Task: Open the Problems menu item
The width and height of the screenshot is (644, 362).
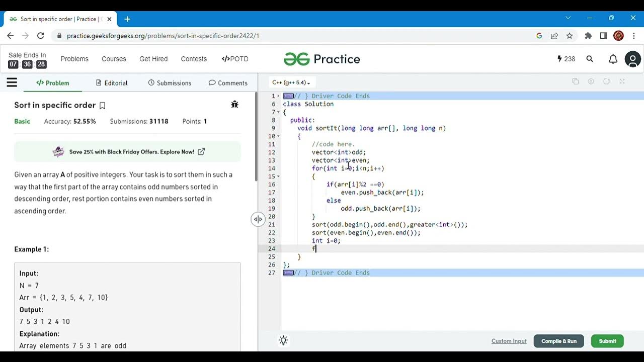Action: tap(74, 59)
